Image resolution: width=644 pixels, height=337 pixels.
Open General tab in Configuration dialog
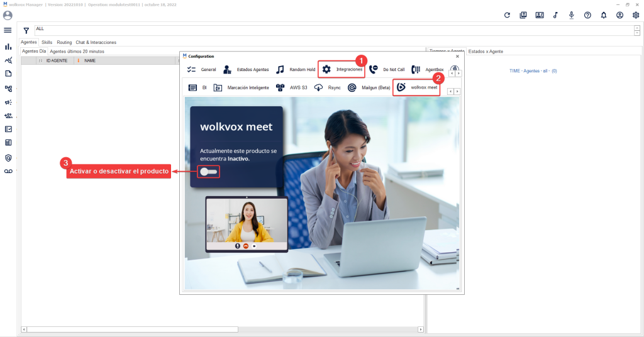[201, 70]
